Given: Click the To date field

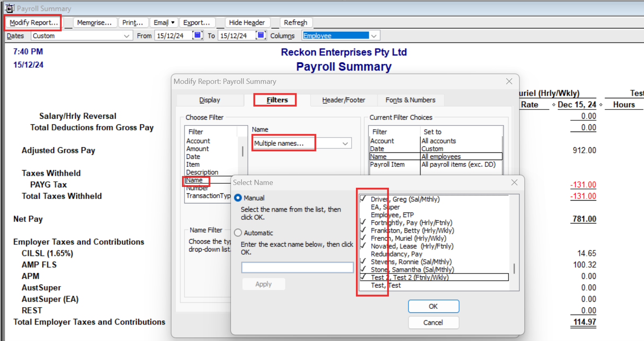Looking at the screenshot, I should point(236,36).
